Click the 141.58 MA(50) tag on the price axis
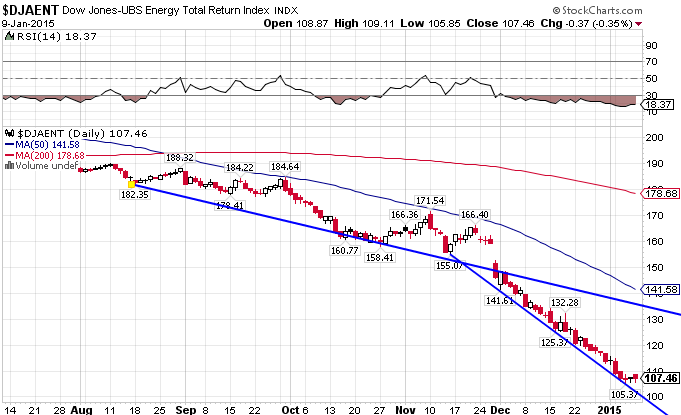Image resolution: width=681 pixels, height=415 pixels. (661, 289)
